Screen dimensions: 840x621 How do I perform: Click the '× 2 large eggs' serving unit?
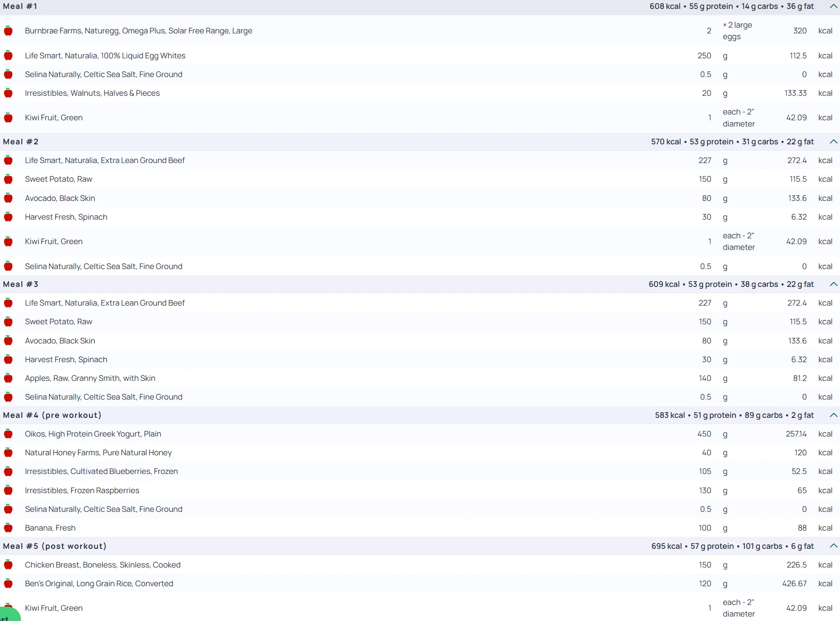pos(738,31)
